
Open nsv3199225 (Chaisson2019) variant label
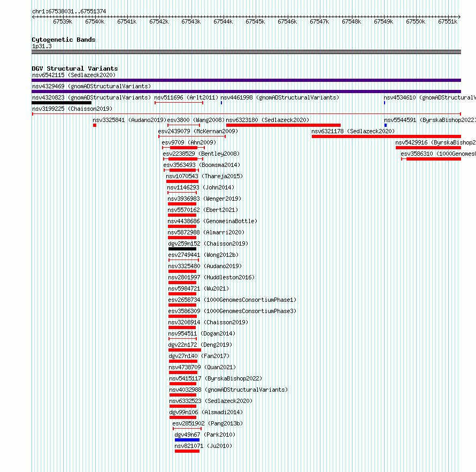(x=72, y=109)
